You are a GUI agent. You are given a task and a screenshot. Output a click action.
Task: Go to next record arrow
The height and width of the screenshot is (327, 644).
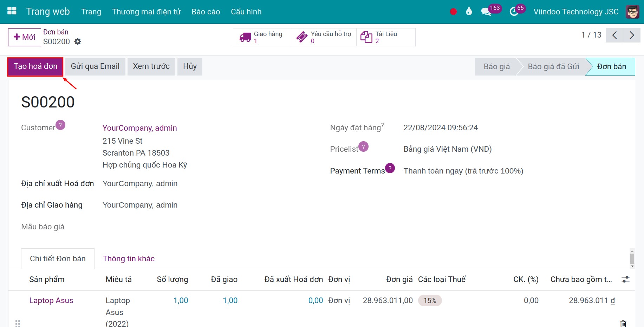(632, 35)
